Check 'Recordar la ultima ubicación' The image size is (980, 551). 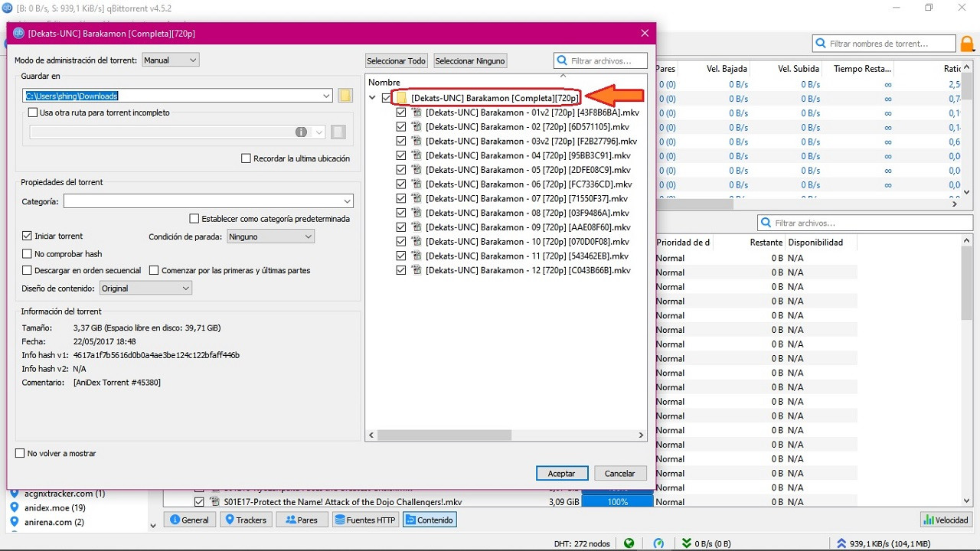(246, 158)
